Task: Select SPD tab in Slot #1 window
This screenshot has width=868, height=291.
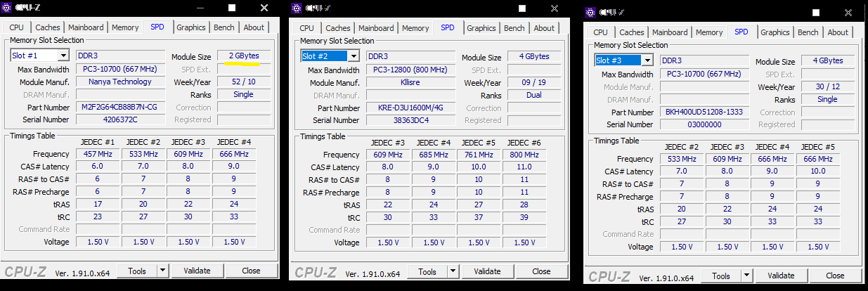Action: point(157,27)
